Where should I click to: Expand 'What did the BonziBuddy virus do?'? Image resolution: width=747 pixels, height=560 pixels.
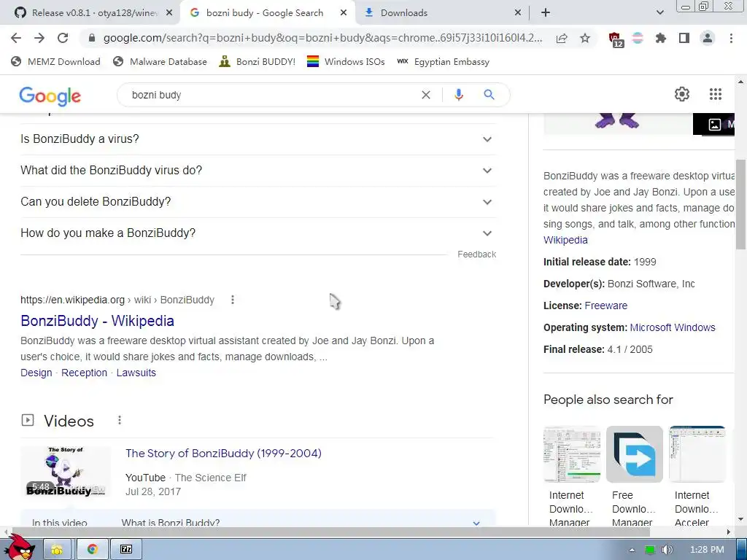click(258, 171)
